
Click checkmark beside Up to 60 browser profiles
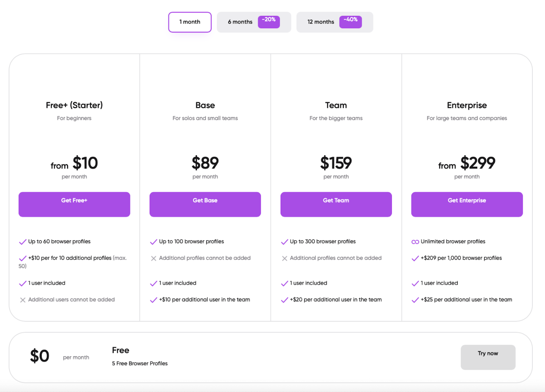(x=23, y=242)
